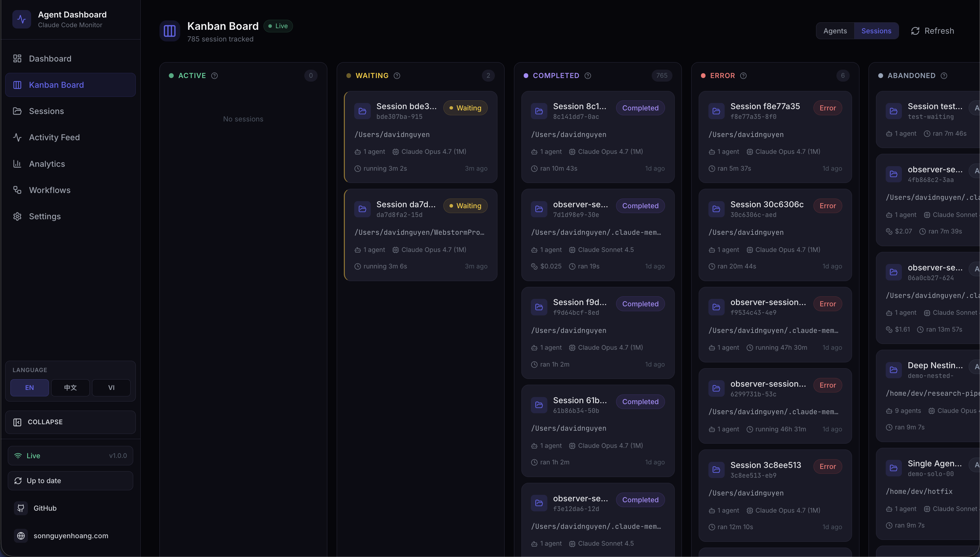Open the Dashboard sidebar item
The image size is (980, 557).
[x=70, y=59]
